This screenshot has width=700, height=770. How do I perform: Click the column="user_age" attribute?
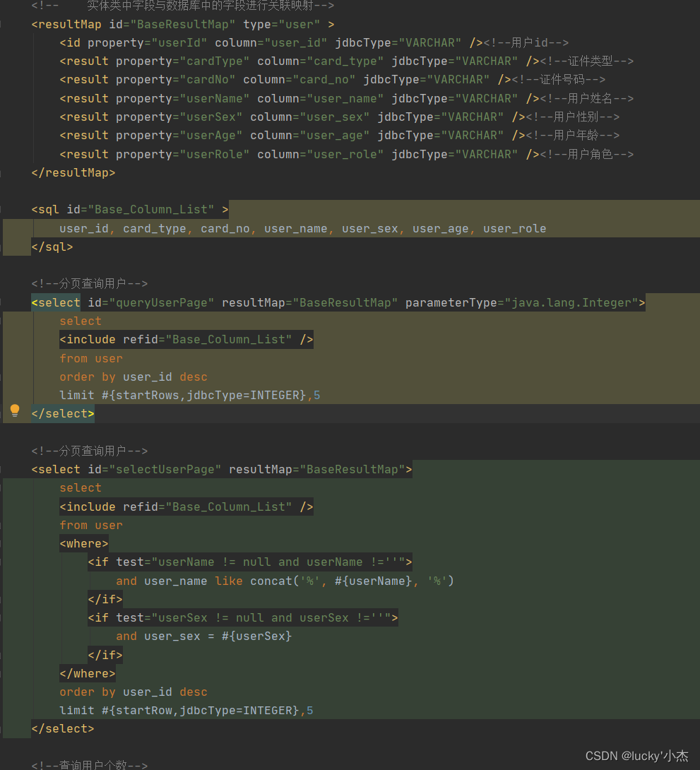pos(310,136)
